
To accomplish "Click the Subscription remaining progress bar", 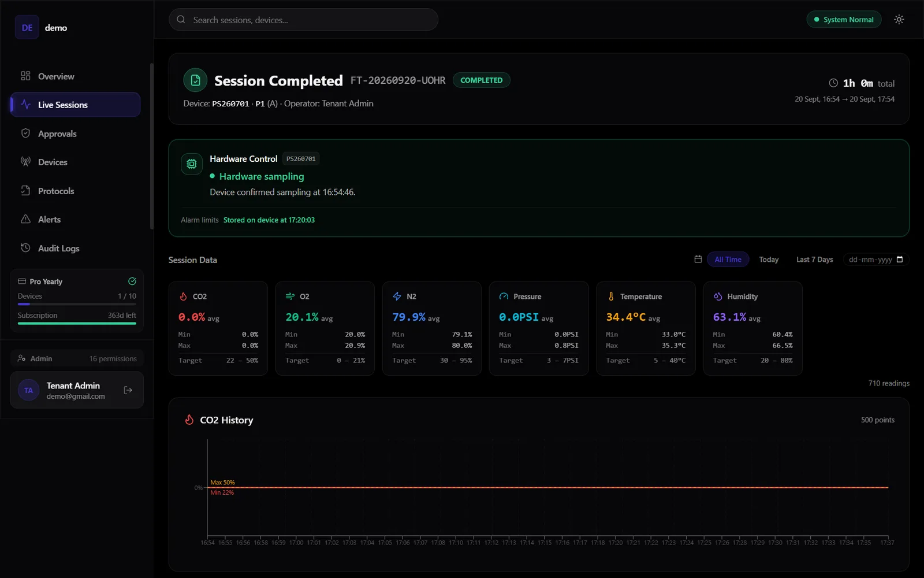I will point(77,324).
